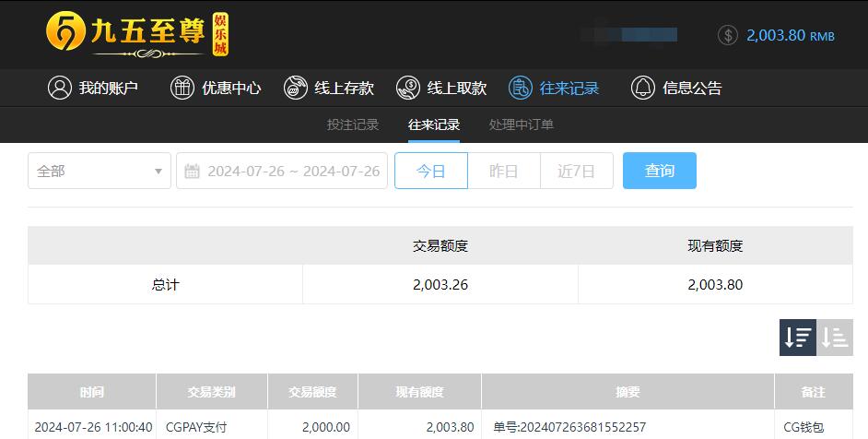Image resolution: width=868 pixels, height=439 pixels.
Task: Click the calendar icon in date field
Action: coord(192,171)
